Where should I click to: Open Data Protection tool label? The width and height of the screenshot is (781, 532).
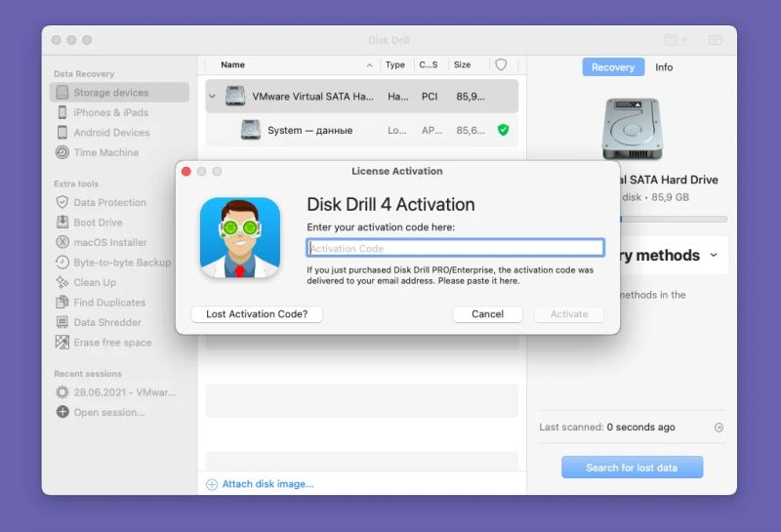click(x=110, y=202)
